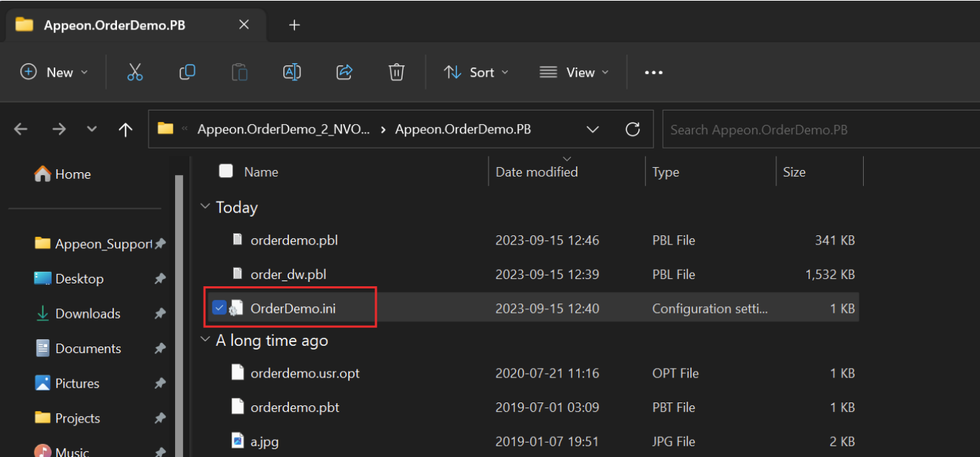Open the New dropdown menu
The width and height of the screenshot is (980, 457).
pos(55,72)
